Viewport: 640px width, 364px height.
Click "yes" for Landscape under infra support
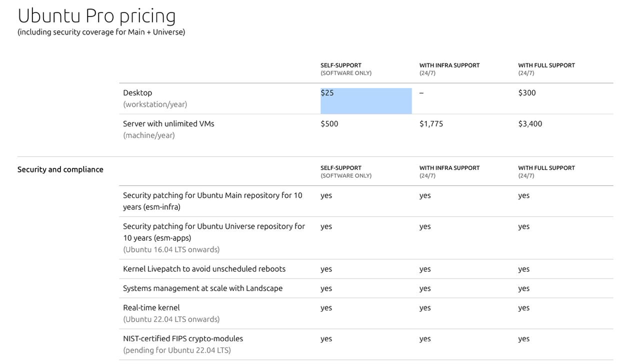(x=425, y=288)
